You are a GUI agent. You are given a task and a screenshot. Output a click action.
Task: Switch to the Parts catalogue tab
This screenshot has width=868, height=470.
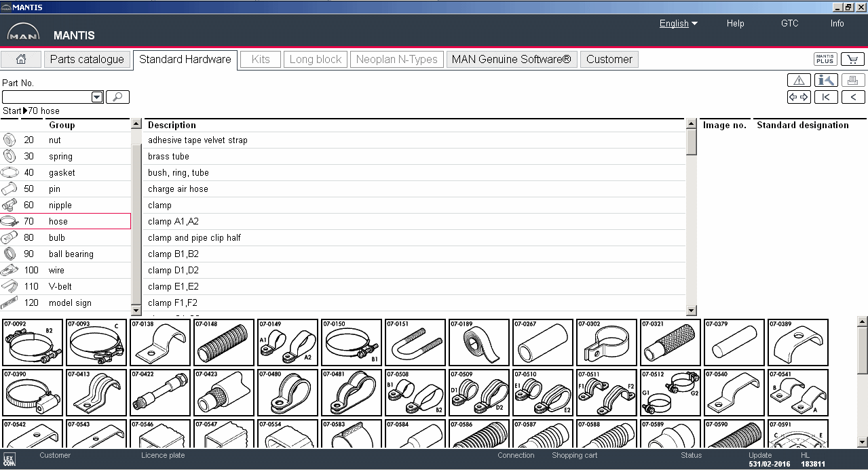[x=87, y=59]
